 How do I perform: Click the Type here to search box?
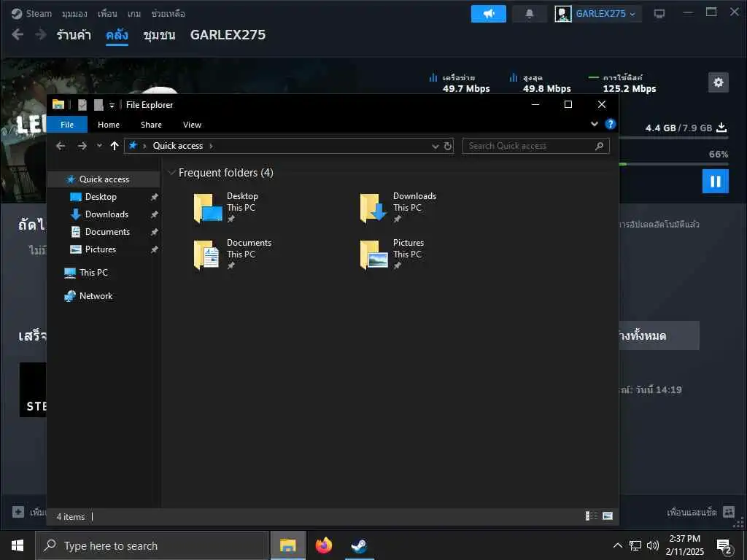coord(152,545)
